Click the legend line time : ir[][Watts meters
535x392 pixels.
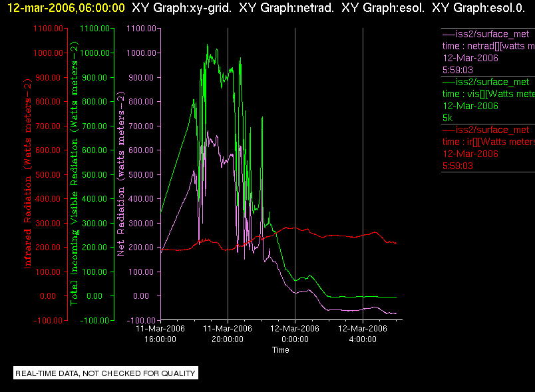488,142
